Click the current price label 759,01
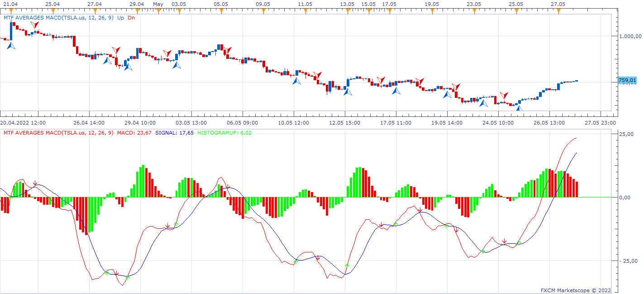The image size is (644, 294). click(627, 81)
